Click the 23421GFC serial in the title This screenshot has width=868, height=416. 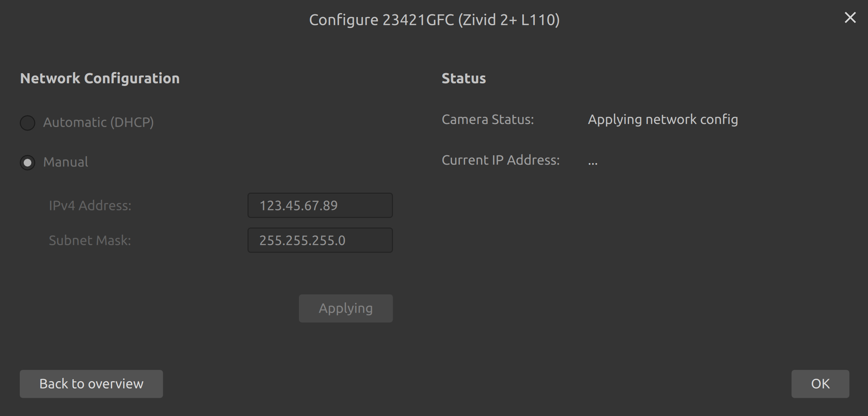(x=418, y=20)
